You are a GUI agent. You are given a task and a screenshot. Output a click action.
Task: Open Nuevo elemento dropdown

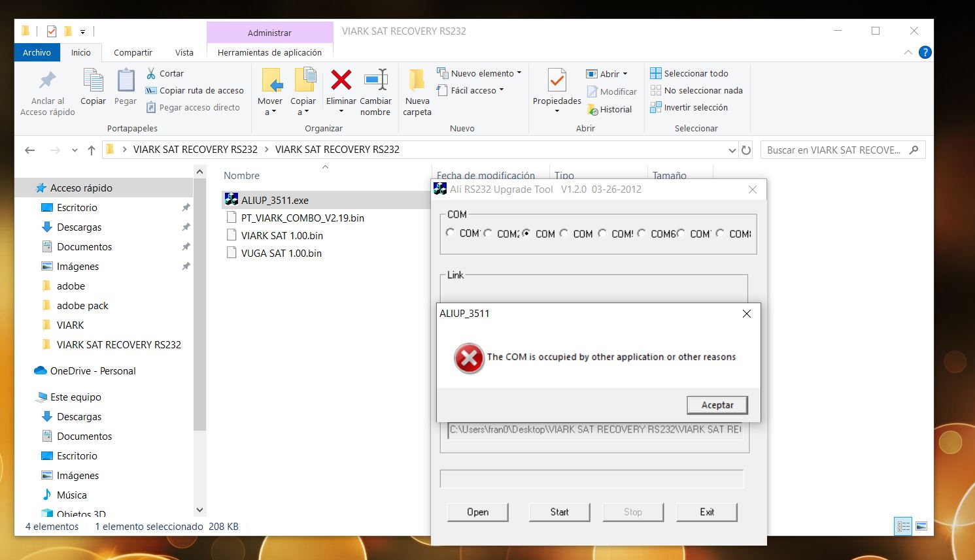(x=519, y=73)
